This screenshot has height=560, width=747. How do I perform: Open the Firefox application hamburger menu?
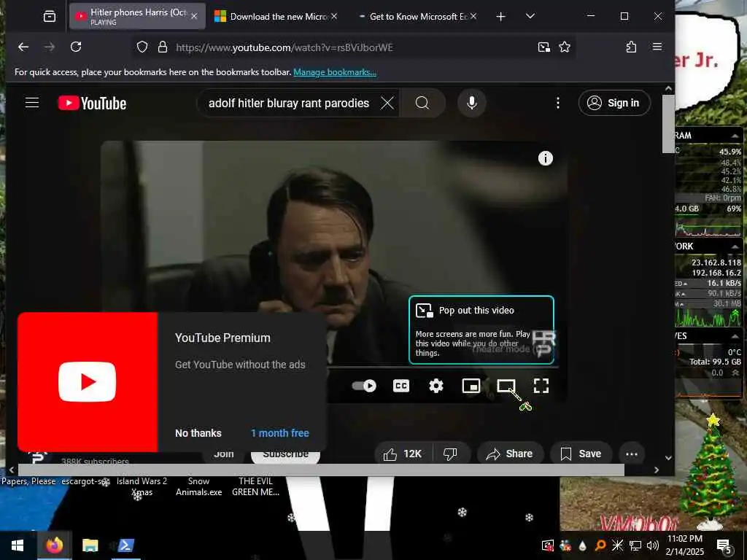657,47
